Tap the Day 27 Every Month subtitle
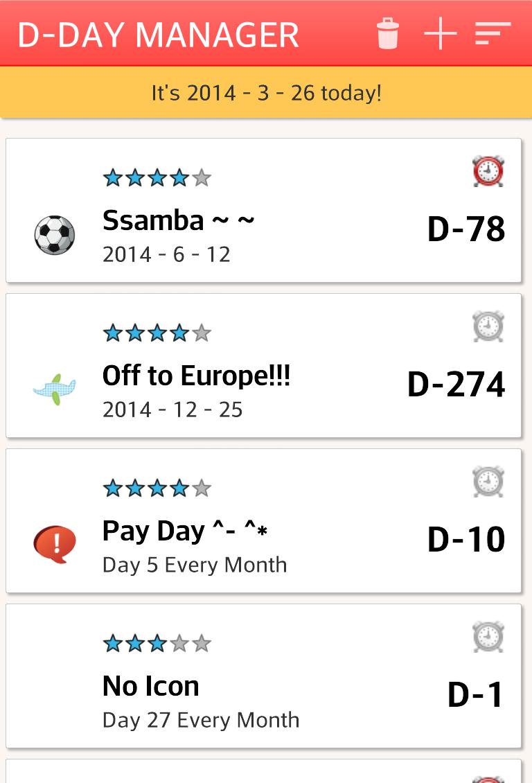The image size is (532, 783). point(201,720)
